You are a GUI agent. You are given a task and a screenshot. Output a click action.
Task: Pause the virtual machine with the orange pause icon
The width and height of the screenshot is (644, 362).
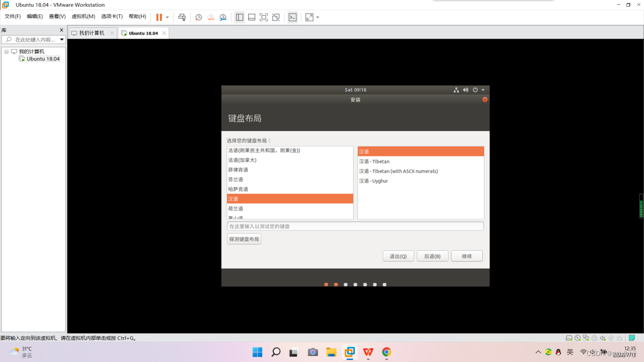(159, 17)
